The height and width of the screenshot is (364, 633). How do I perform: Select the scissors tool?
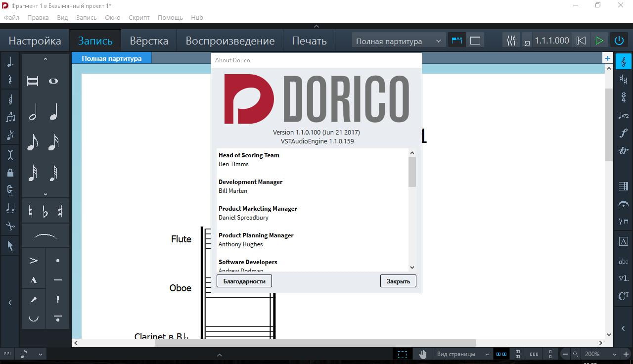pos(10,226)
